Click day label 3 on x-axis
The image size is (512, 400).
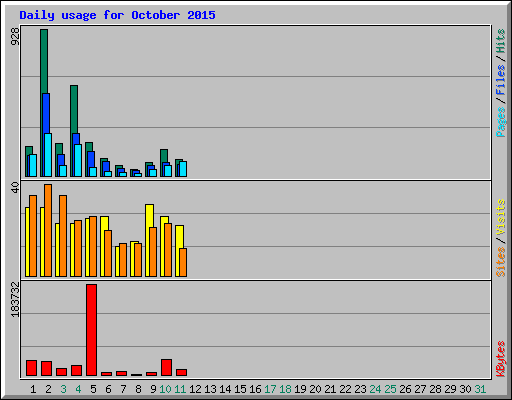pos(63,389)
